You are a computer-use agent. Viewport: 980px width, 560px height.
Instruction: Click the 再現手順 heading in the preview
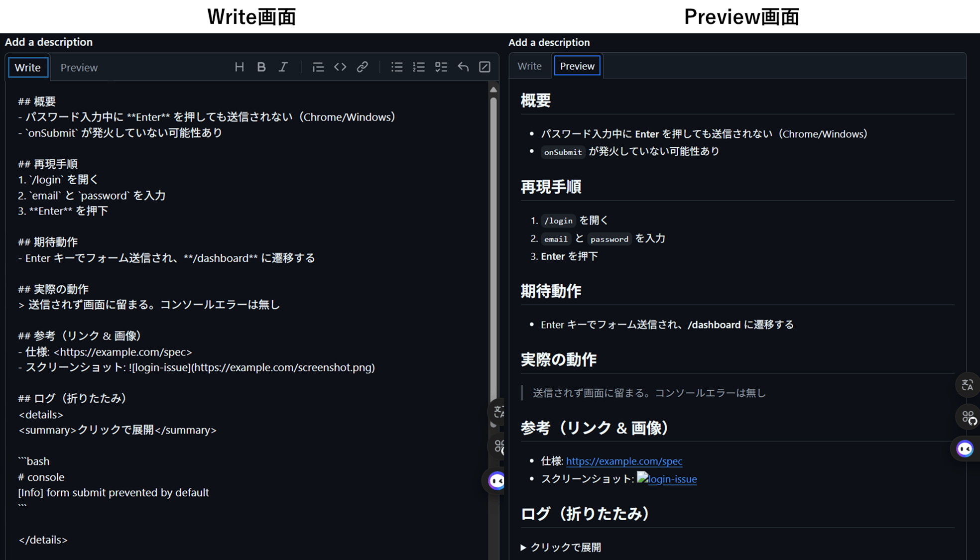(551, 187)
